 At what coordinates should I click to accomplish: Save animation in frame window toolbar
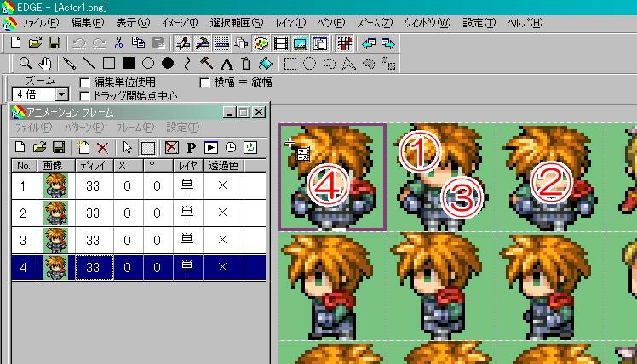pyautogui.click(x=59, y=147)
